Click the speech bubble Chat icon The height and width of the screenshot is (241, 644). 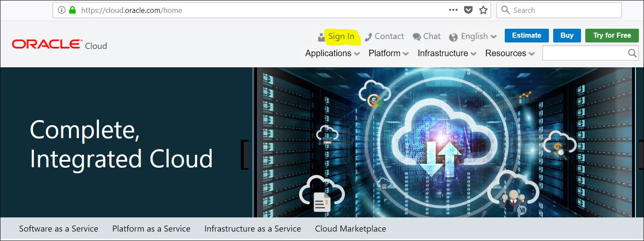pyautogui.click(x=416, y=37)
